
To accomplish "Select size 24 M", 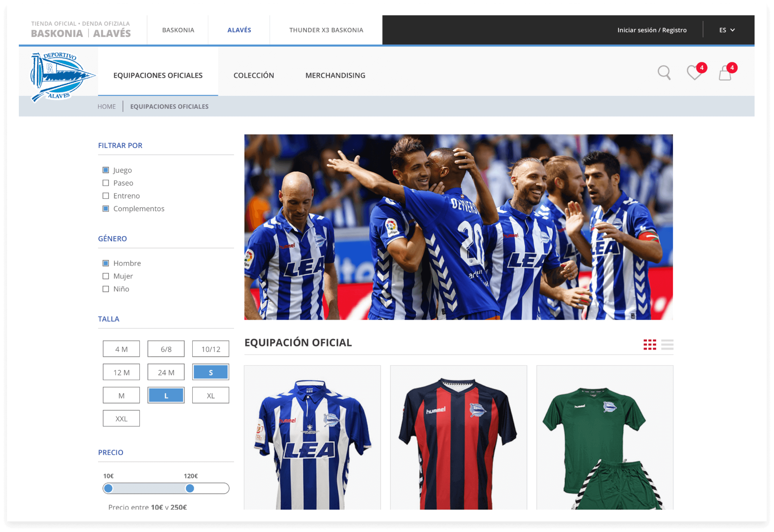I will coord(166,372).
